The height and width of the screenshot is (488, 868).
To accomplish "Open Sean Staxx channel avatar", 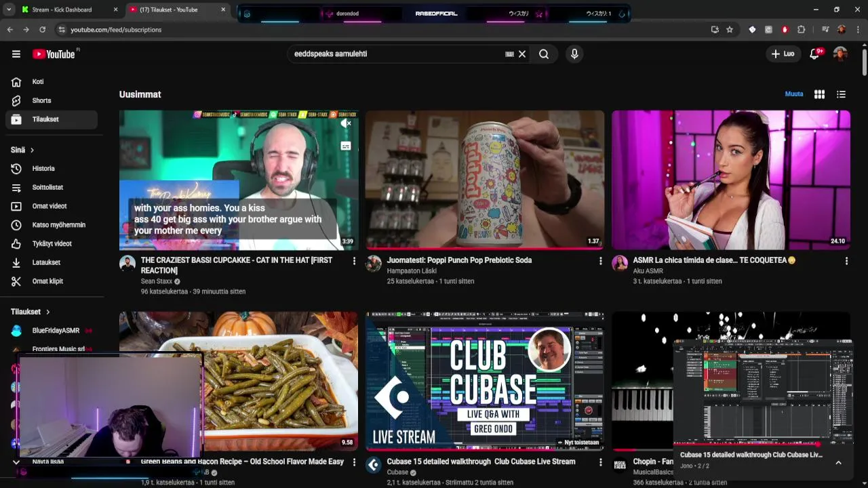I will 127,264.
